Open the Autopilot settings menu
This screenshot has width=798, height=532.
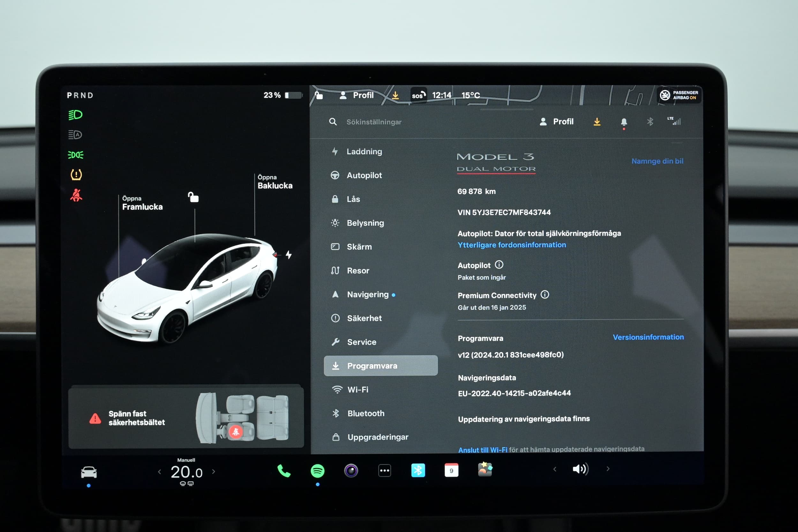[356, 175]
